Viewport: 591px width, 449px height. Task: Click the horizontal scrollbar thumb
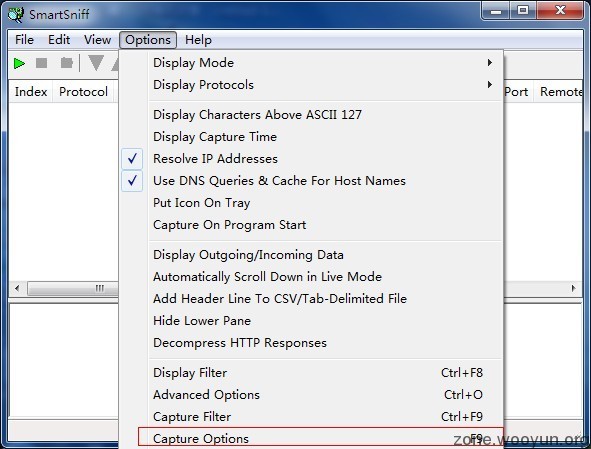pos(73,288)
